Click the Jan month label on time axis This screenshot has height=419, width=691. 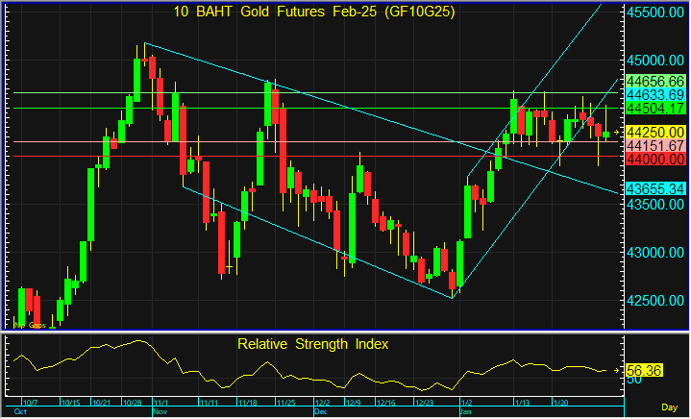(x=465, y=411)
